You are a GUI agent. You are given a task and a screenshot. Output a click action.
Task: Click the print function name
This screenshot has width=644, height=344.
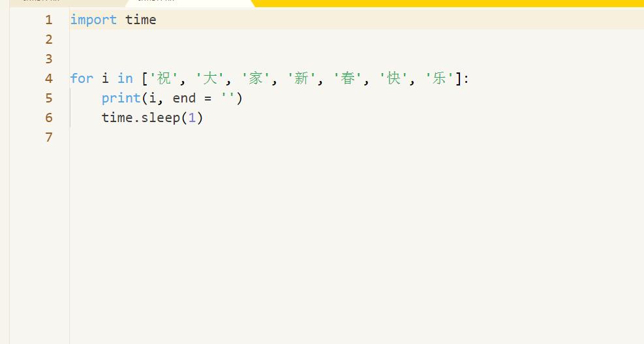tap(121, 98)
